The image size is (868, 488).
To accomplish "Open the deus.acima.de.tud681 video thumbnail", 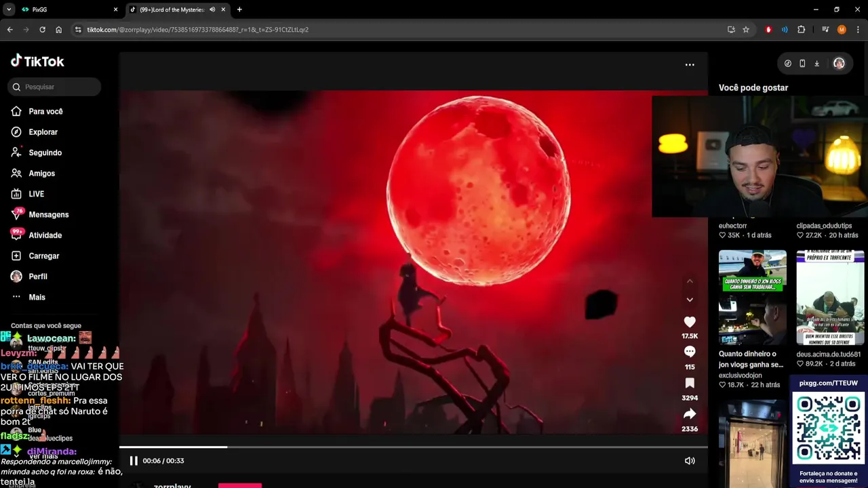I will pos(831,298).
